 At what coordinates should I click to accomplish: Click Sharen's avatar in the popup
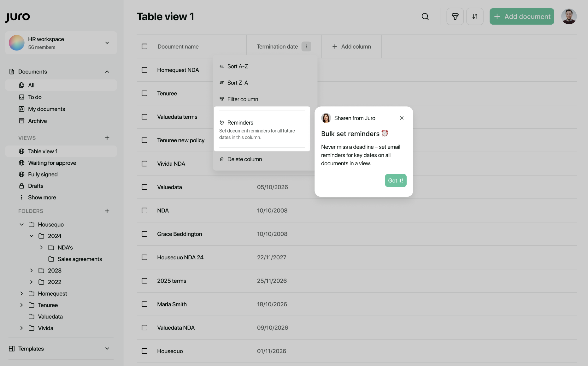[326, 118]
